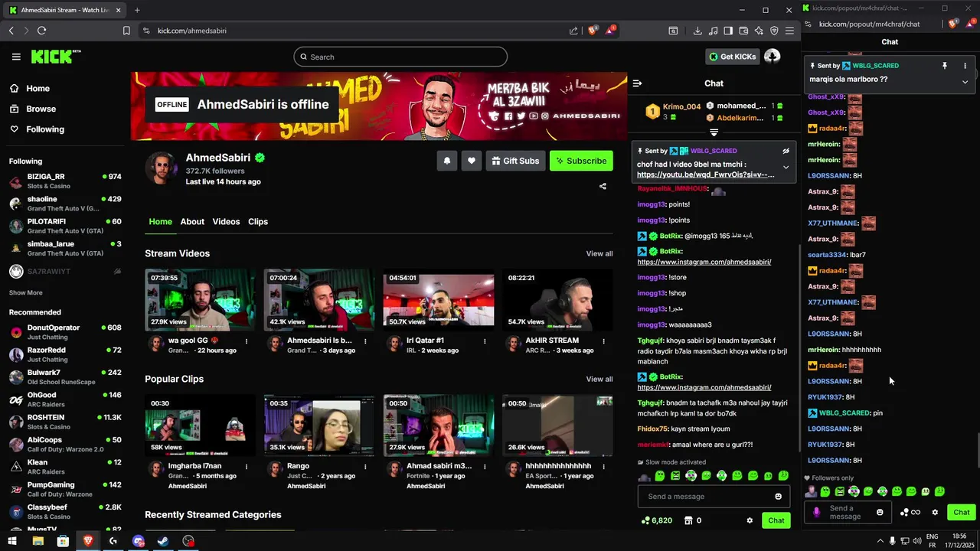
Task: Click the microphone icon in popout chat
Action: [816, 512]
